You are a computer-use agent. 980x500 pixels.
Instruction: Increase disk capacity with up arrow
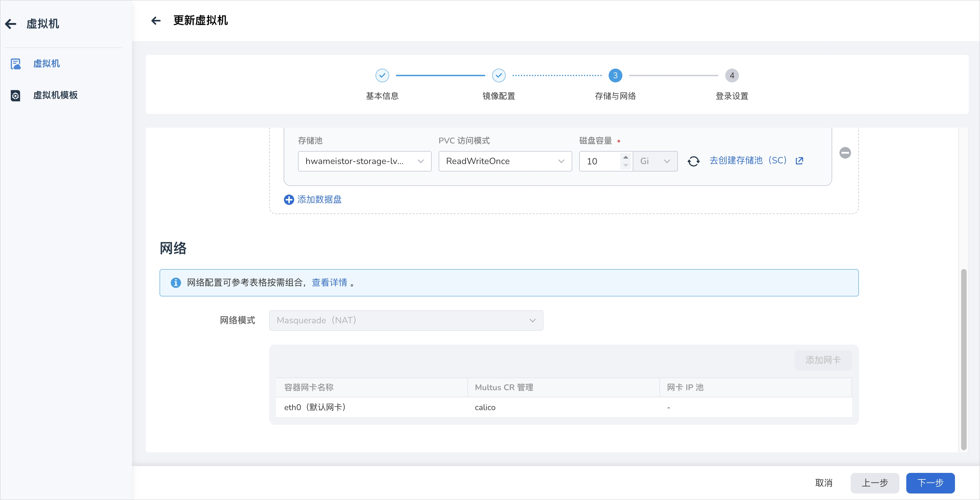tap(625, 157)
